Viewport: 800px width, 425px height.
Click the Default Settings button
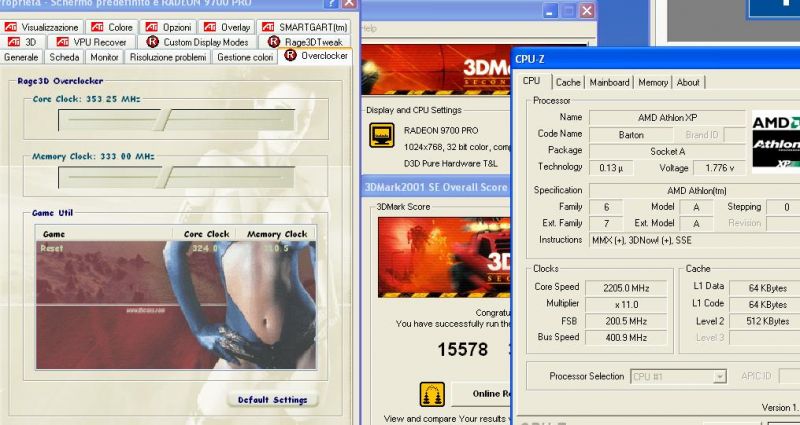click(272, 399)
